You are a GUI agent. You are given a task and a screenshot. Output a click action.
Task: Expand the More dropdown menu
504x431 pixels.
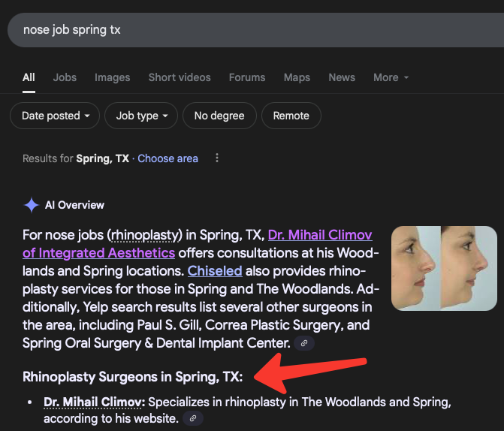[391, 77]
